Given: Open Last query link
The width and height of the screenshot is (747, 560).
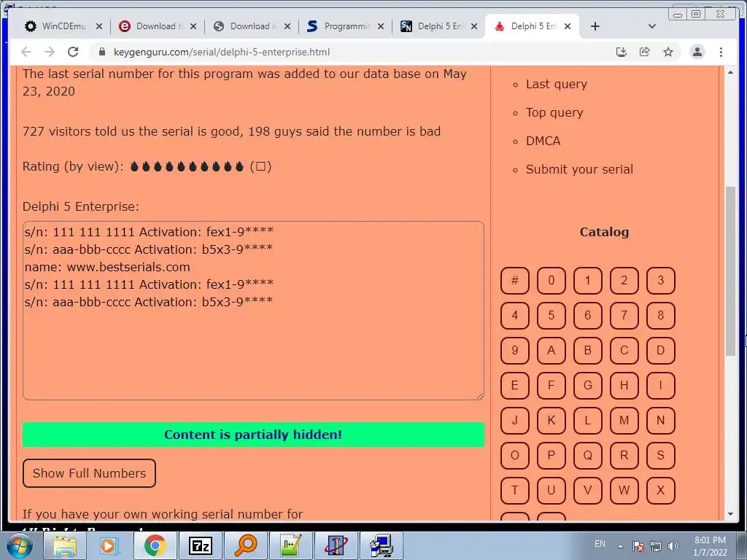Looking at the screenshot, I should tap(557, 85).
